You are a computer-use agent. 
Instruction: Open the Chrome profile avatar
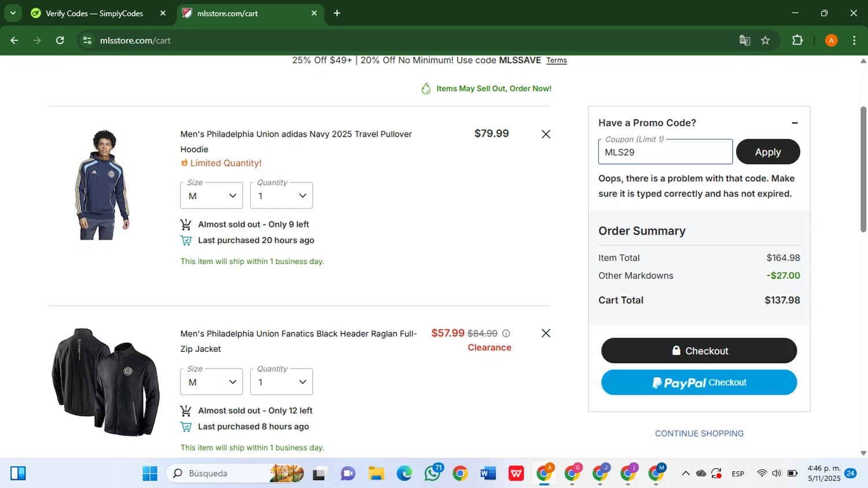(x=831, y=41)
